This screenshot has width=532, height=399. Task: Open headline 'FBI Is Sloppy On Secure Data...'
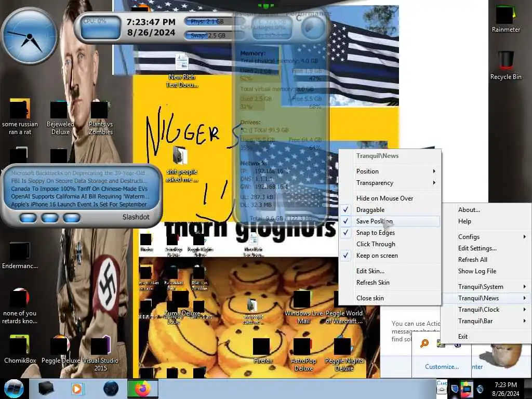tap(79, 181)
